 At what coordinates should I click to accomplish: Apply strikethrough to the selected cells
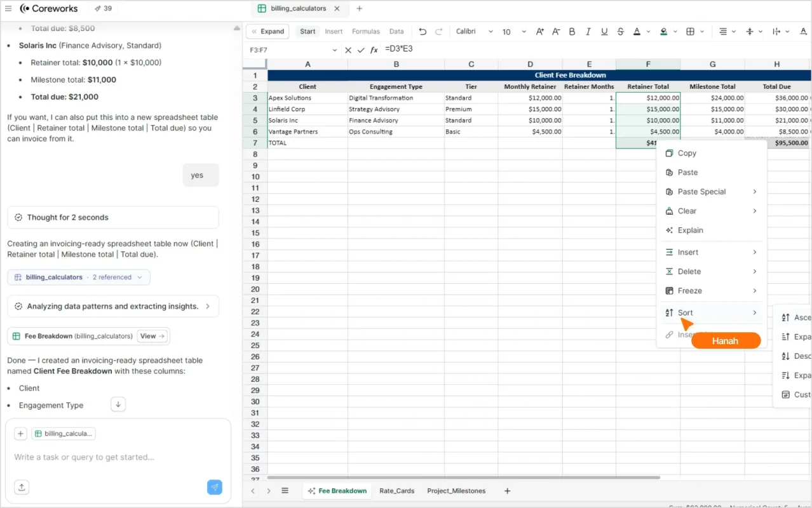[620, 31]
